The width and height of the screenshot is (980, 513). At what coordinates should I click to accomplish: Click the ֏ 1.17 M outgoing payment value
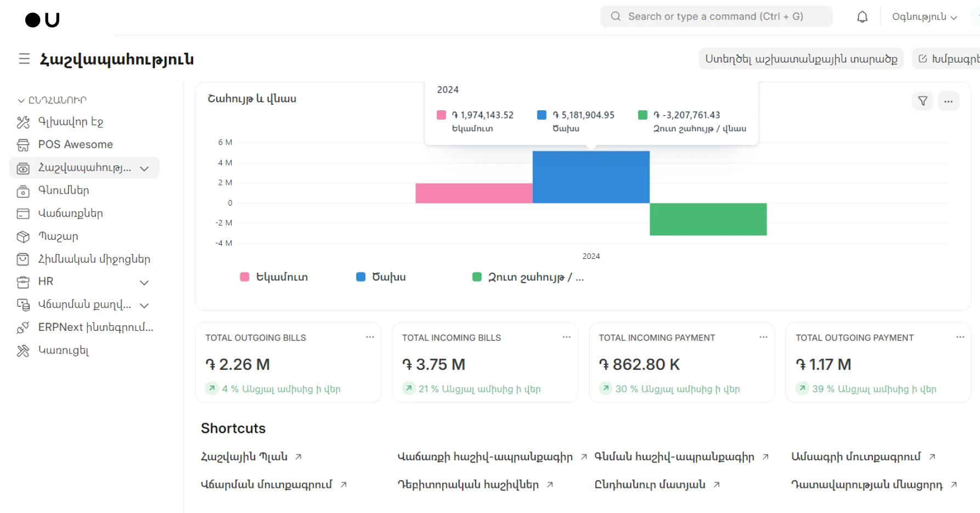coord(824,364)
